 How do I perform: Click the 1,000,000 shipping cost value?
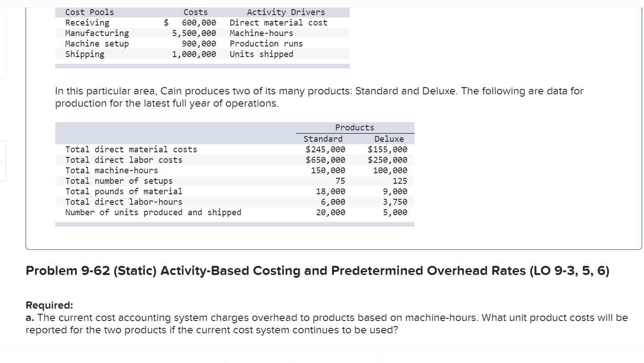click(194, 54)
